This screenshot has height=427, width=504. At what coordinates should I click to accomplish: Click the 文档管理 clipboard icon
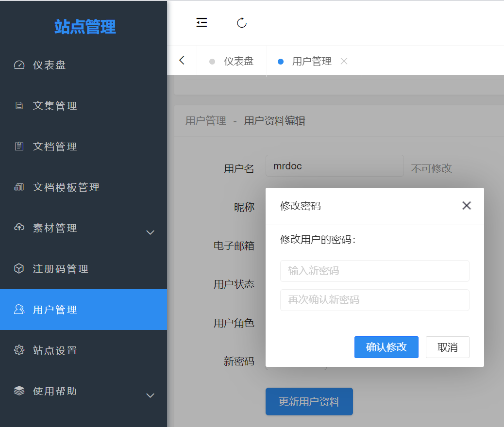point(19,147)
